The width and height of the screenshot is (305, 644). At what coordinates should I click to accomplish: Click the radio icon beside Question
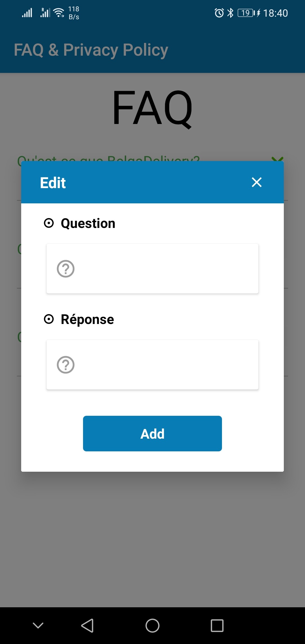[49, 223]
